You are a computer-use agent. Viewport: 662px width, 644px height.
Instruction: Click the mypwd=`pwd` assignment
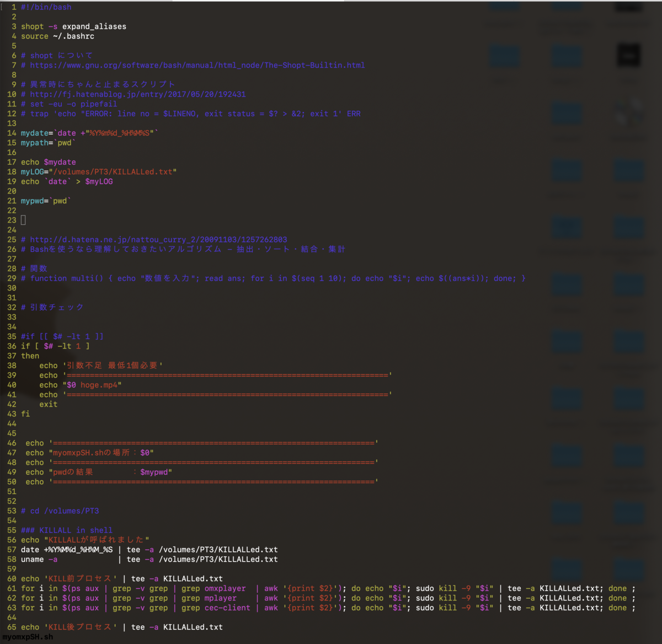46,201
